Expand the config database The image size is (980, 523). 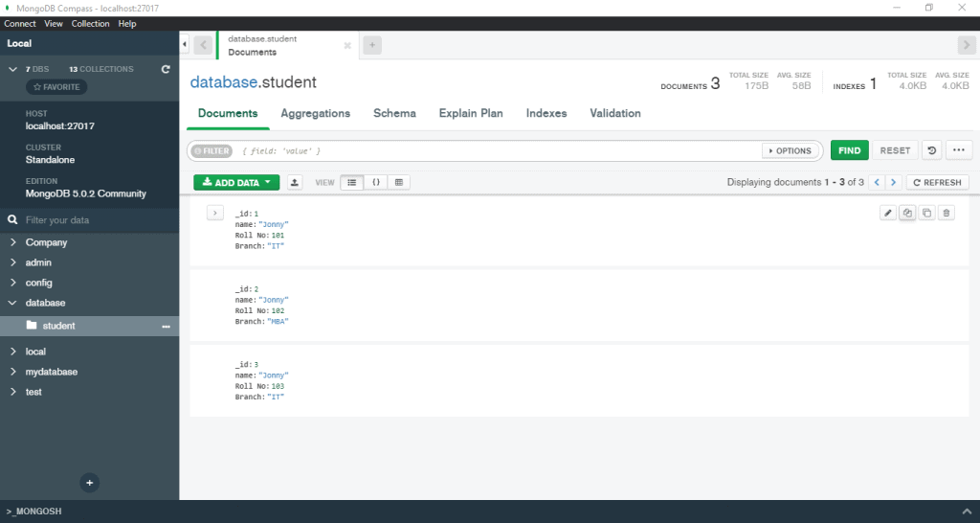12,283
